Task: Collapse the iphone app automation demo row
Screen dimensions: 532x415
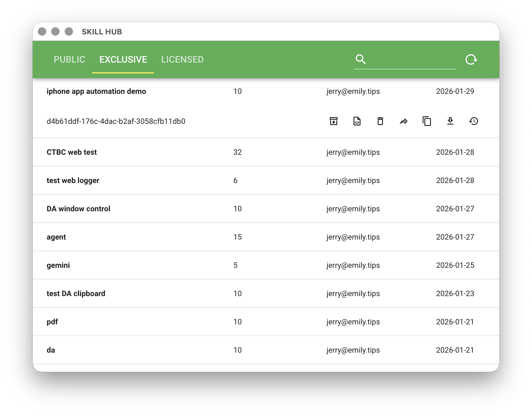Action: tap(96, 91)
